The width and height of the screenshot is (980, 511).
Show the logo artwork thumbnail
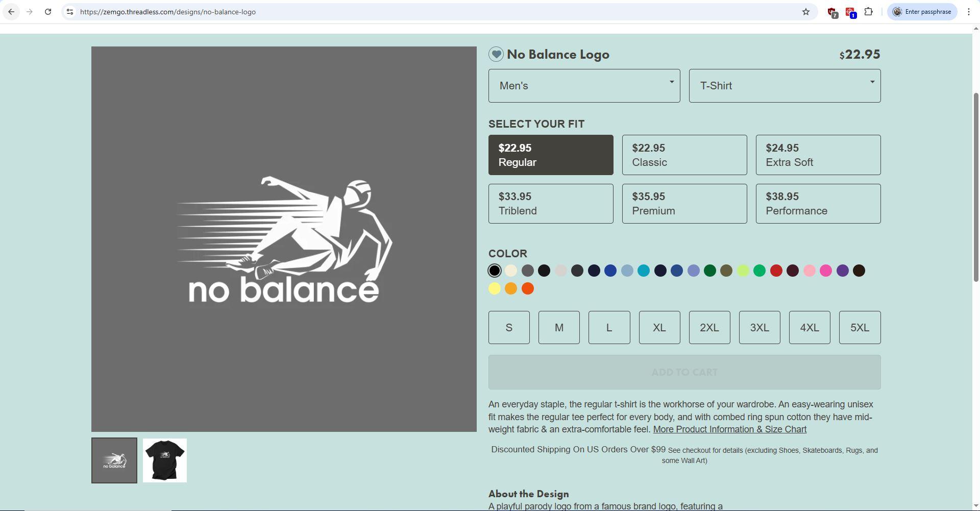tap(114, 460)
